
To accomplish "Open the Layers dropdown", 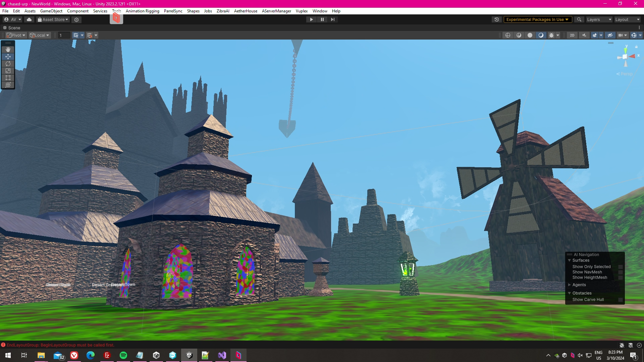I will pos(599,19).
